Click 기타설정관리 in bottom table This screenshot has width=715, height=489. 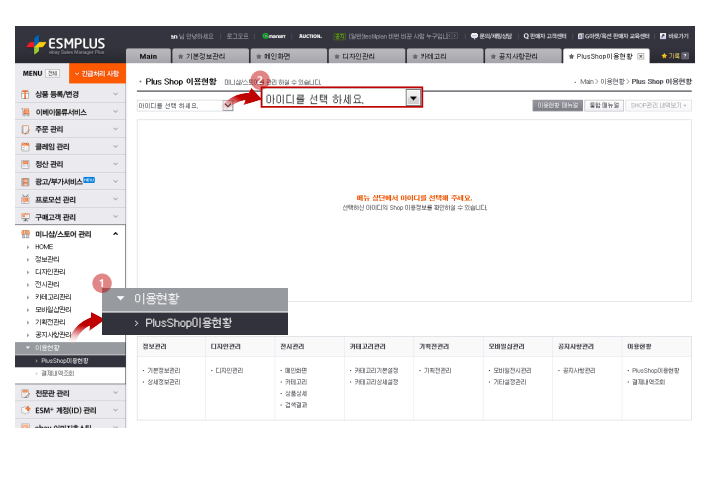point(509,382)
